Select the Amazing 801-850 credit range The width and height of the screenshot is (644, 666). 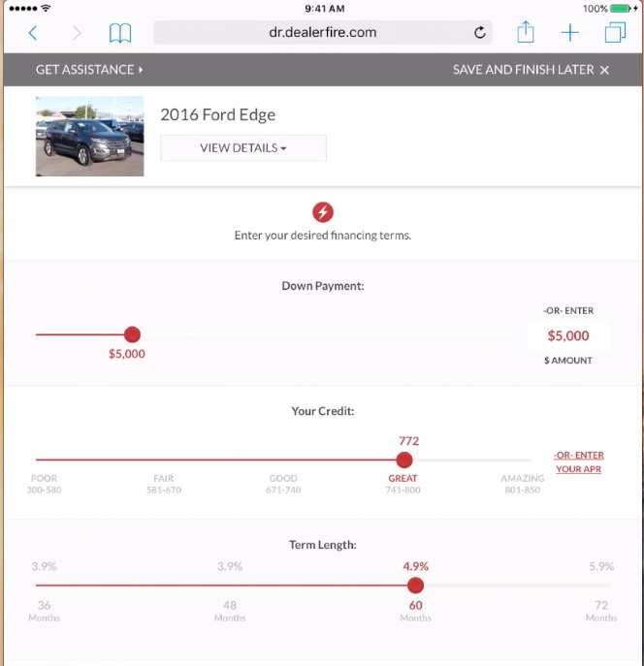click(x=523, y=484)
